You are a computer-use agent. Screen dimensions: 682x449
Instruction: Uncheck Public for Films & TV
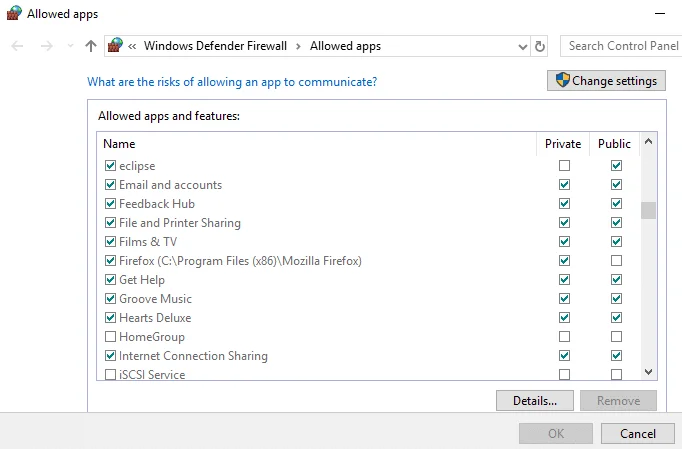point(616,241)
